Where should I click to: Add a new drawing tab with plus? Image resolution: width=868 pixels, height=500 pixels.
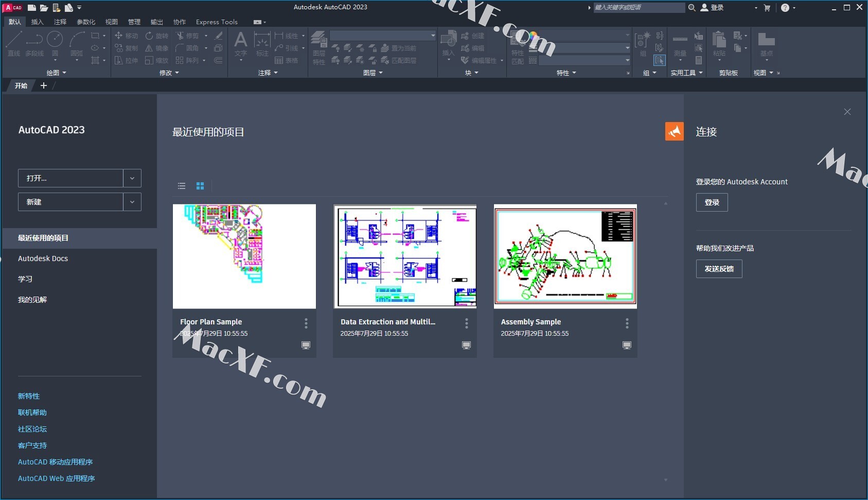pos(44,85)
